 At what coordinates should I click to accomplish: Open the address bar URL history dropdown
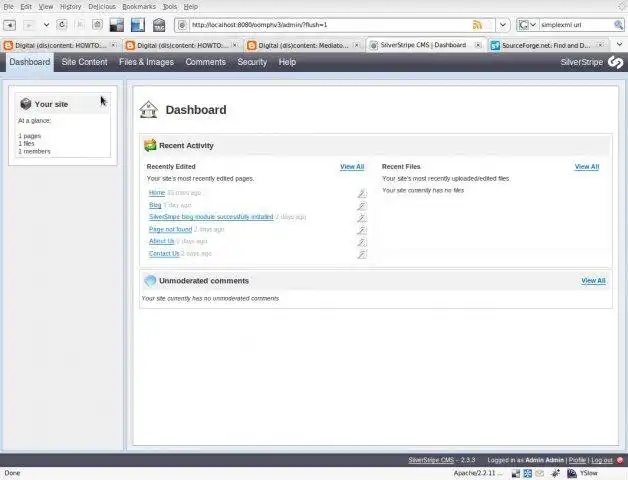pyautogui.click(x=503, y=25)
